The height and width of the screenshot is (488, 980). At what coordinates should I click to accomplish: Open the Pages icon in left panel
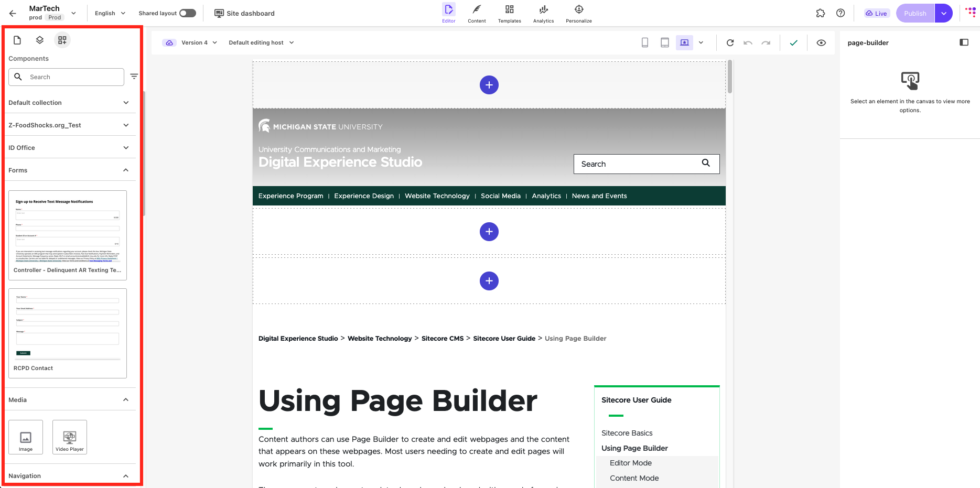click(x=17, y=40)
